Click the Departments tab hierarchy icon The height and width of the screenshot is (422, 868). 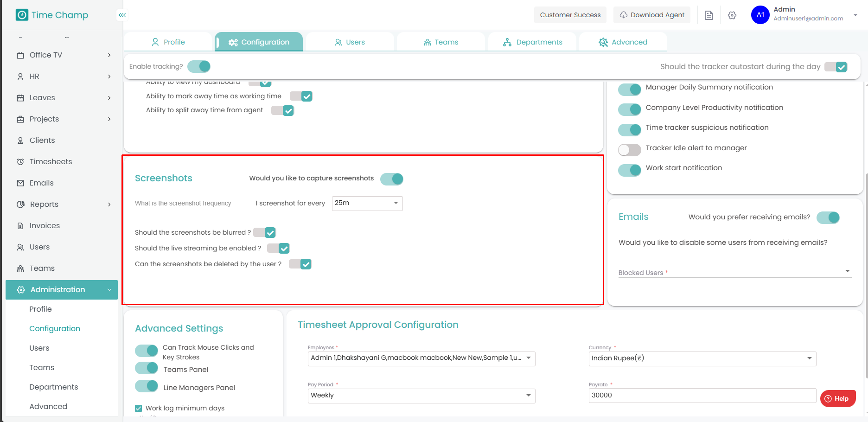coord(507,42)
